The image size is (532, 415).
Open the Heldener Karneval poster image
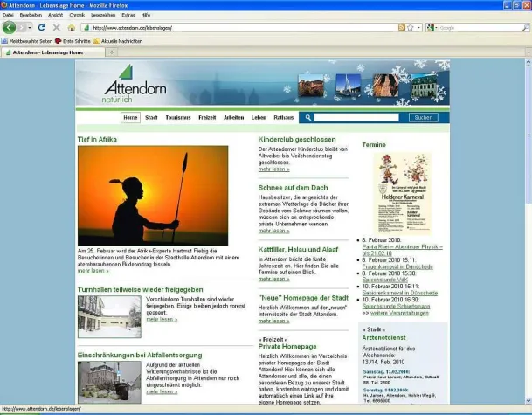coord(403,193)
